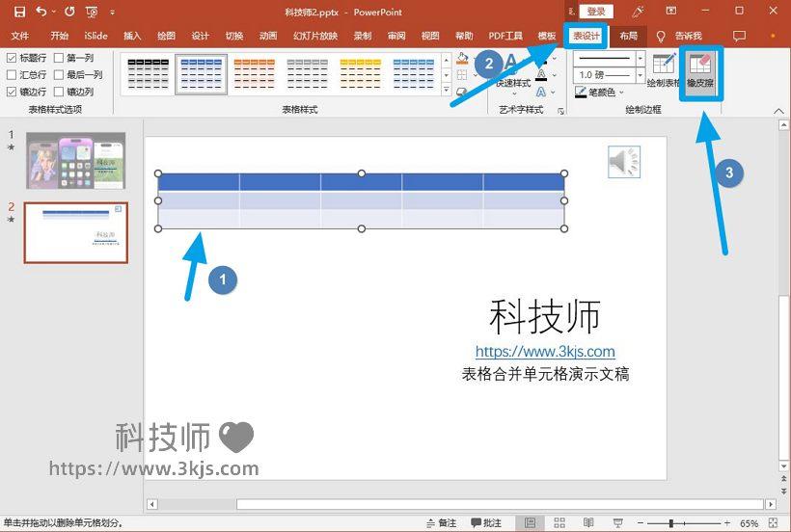
Task: Select the Eraser (橡皮擦) tool
Action: point(700,71)
